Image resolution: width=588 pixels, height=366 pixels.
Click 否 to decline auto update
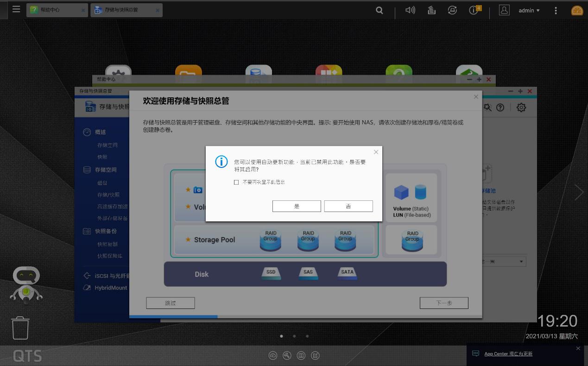(348, 206)
